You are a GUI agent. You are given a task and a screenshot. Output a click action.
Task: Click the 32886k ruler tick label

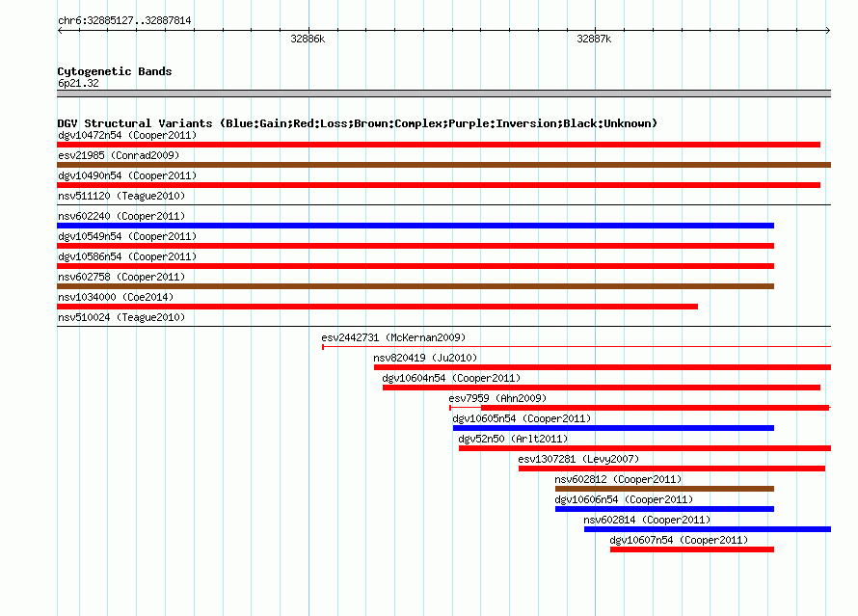click(x=308, y=39)
